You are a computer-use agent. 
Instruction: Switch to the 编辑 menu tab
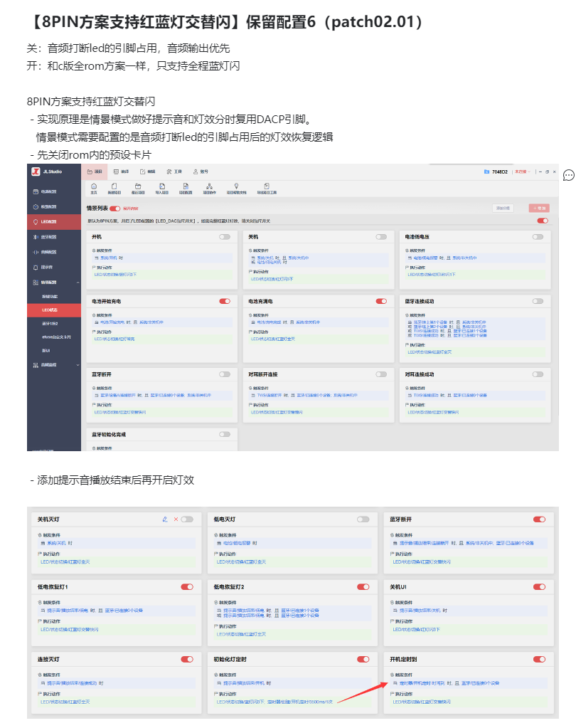tap(148, 172)
